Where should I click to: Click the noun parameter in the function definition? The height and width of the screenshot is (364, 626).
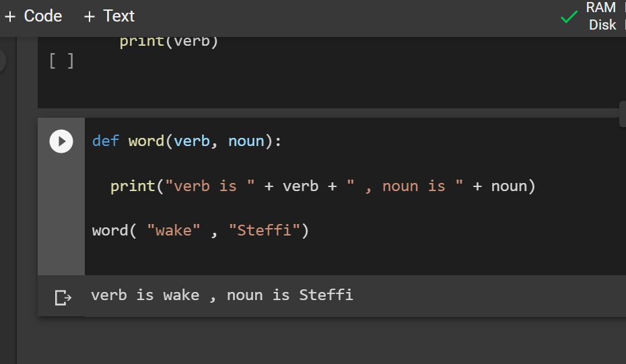tap(246, 141)
